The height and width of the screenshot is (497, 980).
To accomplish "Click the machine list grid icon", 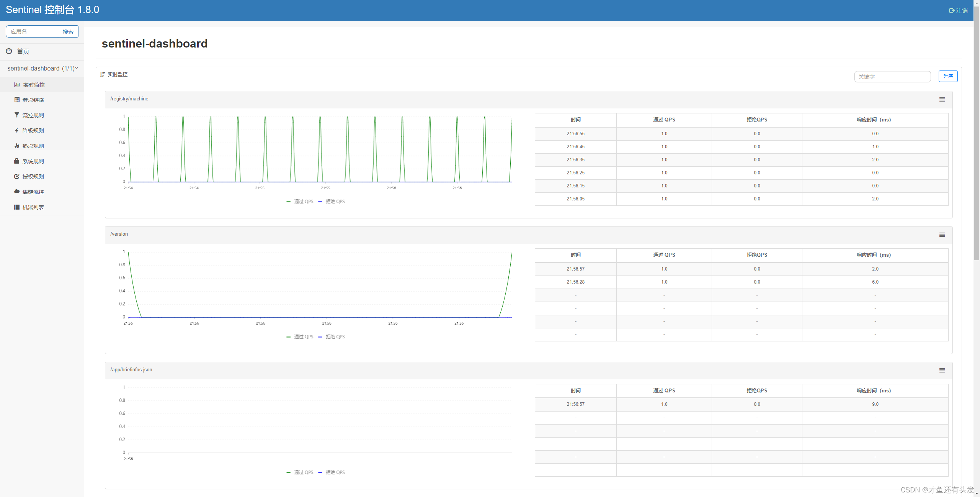I will (17, 207).
